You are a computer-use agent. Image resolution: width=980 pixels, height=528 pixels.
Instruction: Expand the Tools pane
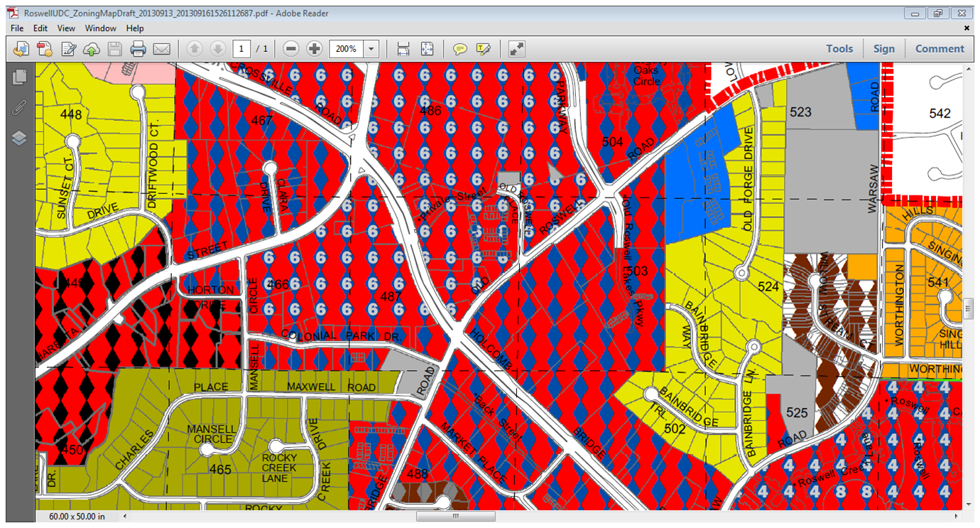(x=839, y=49)
